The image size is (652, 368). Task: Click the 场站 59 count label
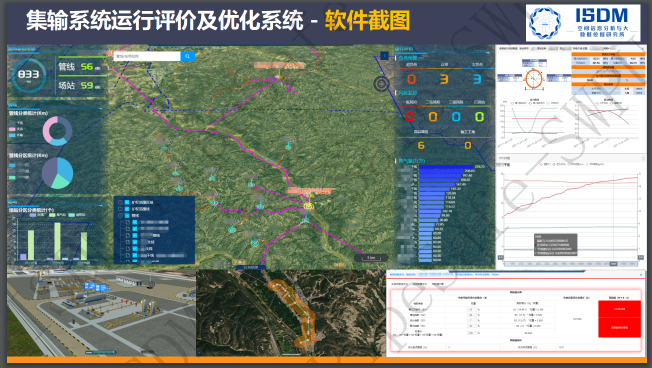(79, 86)
